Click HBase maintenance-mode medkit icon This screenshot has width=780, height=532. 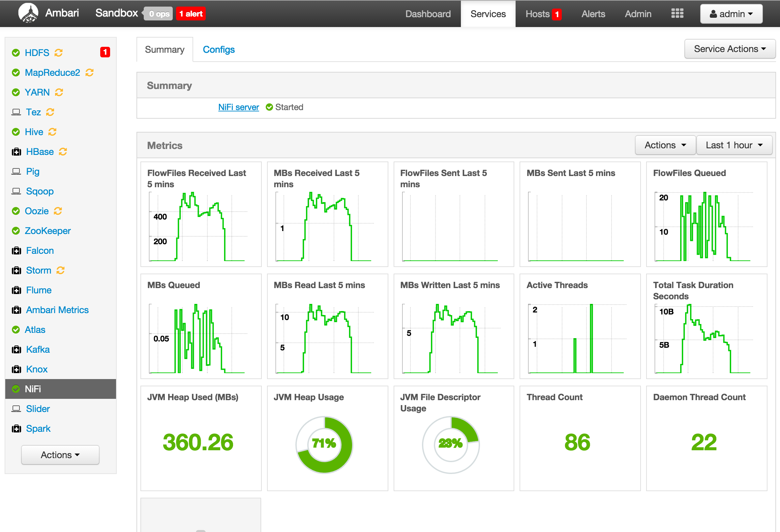(16, 152)
